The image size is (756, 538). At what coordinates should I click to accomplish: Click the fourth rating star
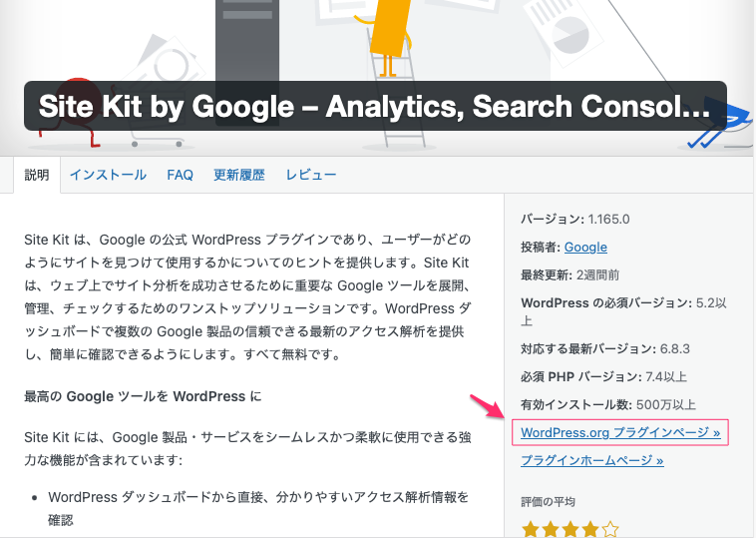pos(590,528)
